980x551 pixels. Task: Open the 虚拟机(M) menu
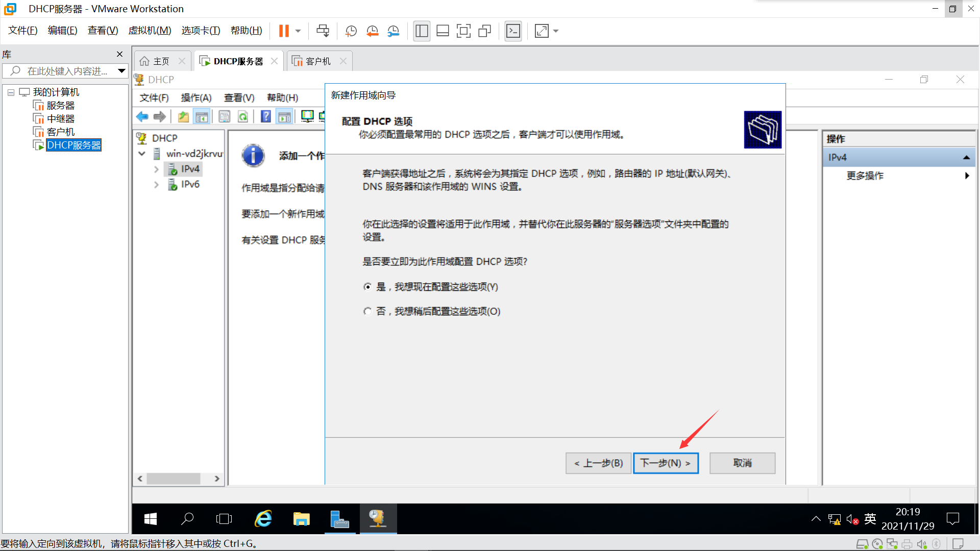150,31
